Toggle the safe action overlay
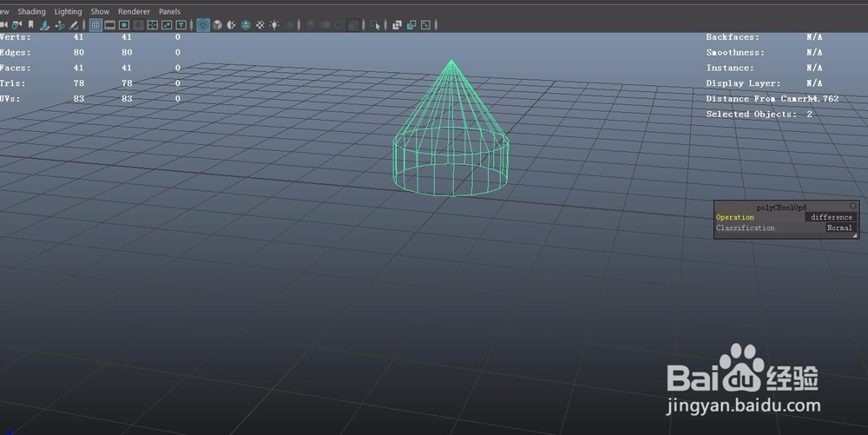Image resolution: width=868 pixels, height=435 pixels. click(167, 25)
